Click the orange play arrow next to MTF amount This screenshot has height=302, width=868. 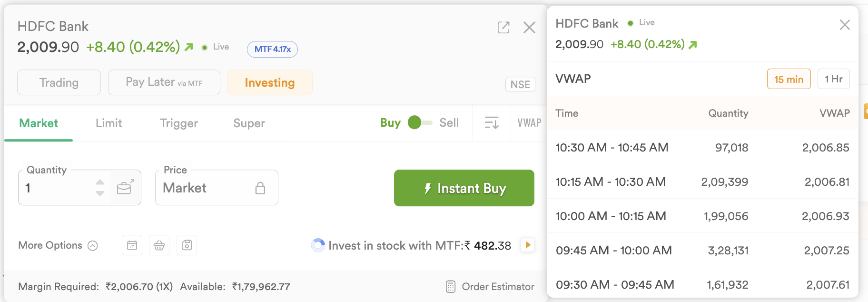(x=528, y=245)
